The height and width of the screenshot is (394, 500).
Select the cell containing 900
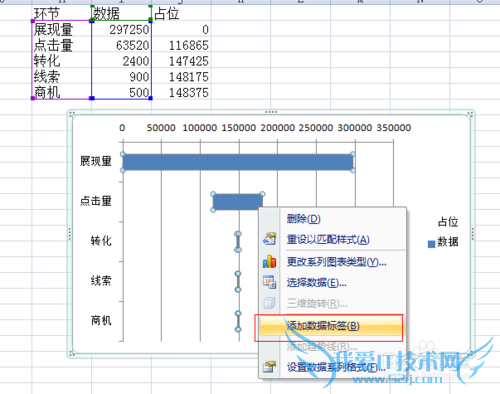(121, 77)
